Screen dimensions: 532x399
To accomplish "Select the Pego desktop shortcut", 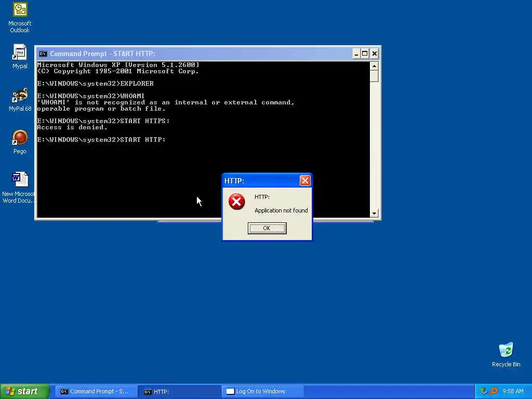I will 20,142.
